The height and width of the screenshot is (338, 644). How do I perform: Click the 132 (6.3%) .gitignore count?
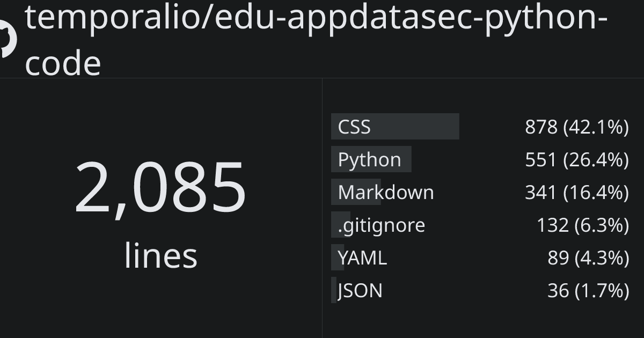pyautogui.click(x=582, y=225)
